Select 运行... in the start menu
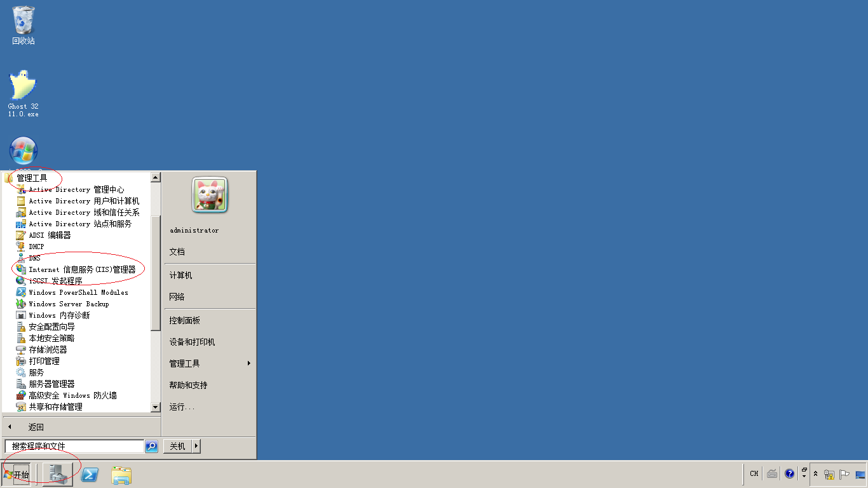This screenshot has width=868, height=488. click(x=180, y=407)
